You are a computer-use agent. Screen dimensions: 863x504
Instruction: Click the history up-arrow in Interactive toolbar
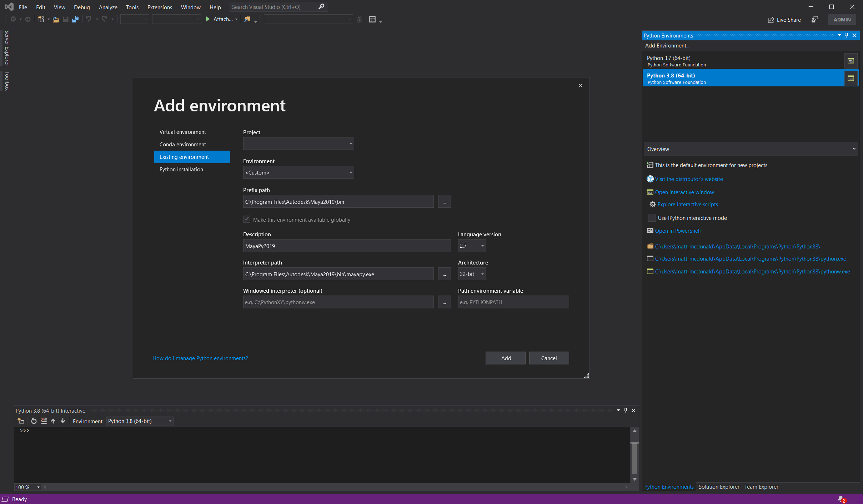click(x=53, y=421)
